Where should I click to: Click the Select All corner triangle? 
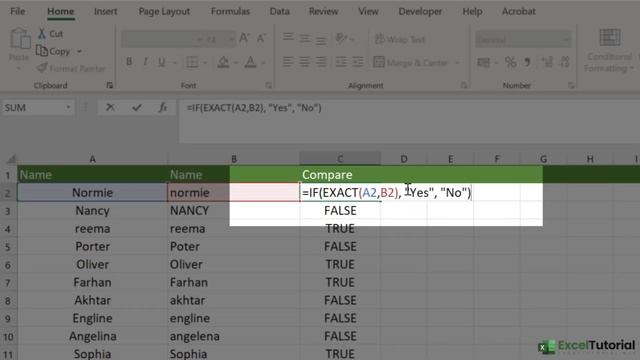[x=11, y=159]
